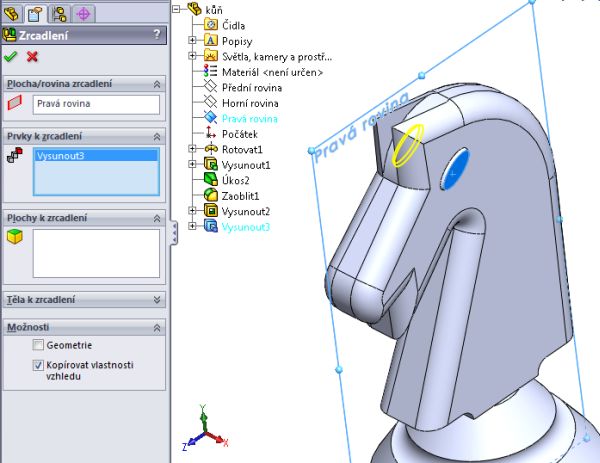The image size is (600, 463).
Task: Select Vysunout3 in the features list
Action: 96,155
